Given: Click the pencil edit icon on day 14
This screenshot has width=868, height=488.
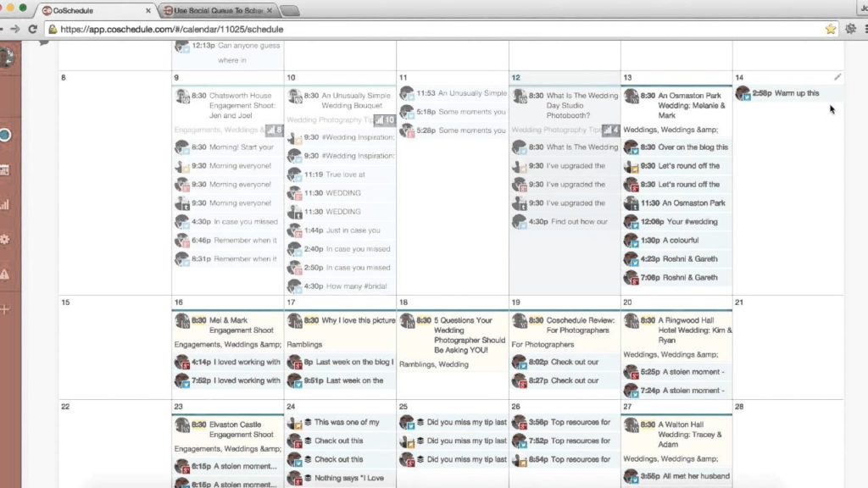Looking at the screenshot, I should (837, 77).
